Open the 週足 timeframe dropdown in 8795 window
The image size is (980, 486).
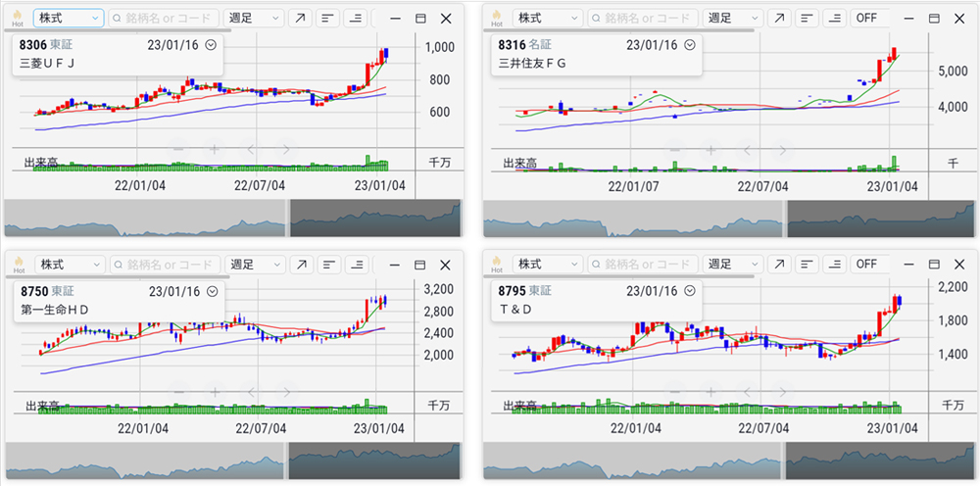(x=732, y=264)
